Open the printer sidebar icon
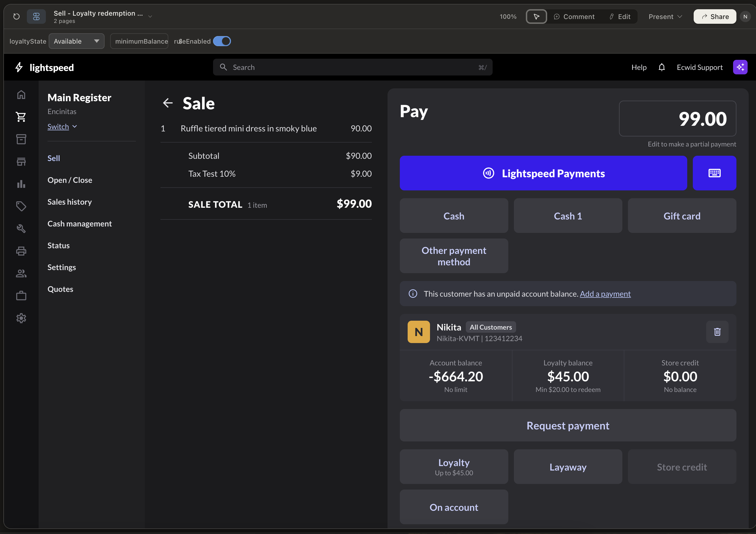 [x=21, y=251]
